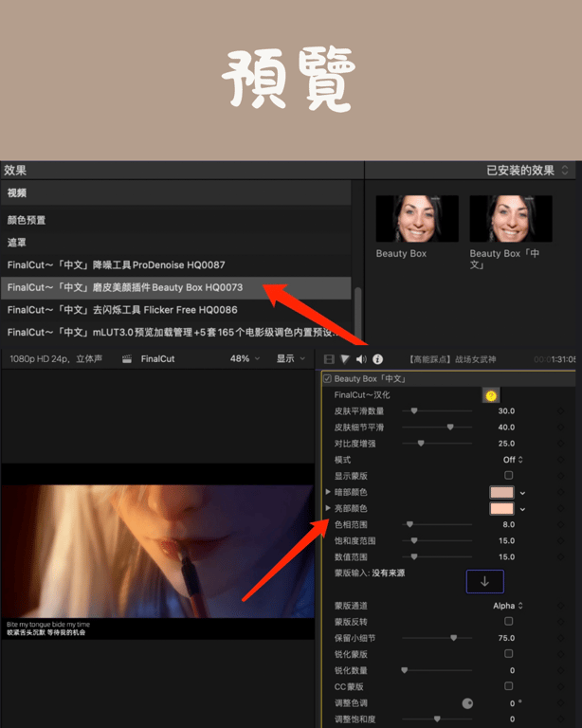582x728 pixels.
Task: Click the 效果 panel header
Action: pos(15,171)
